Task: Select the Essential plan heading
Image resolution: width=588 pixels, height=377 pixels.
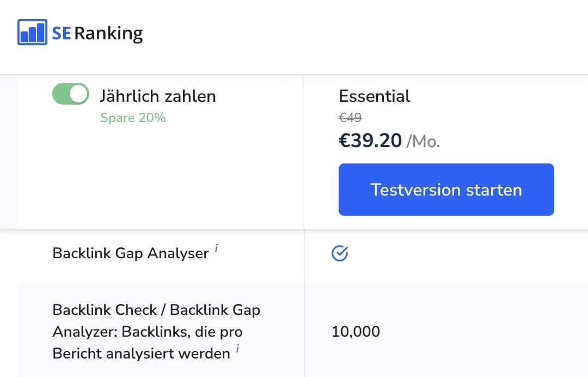Action: point(375,96)
